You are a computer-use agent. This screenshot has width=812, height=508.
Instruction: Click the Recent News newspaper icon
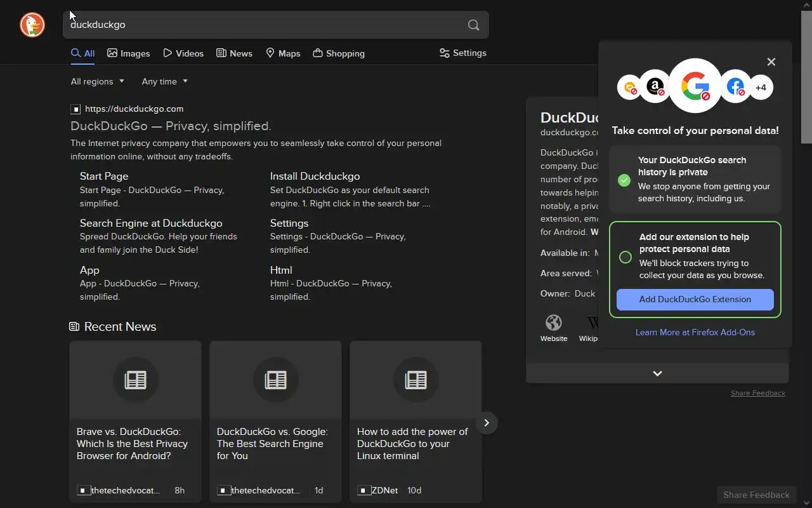74,326
